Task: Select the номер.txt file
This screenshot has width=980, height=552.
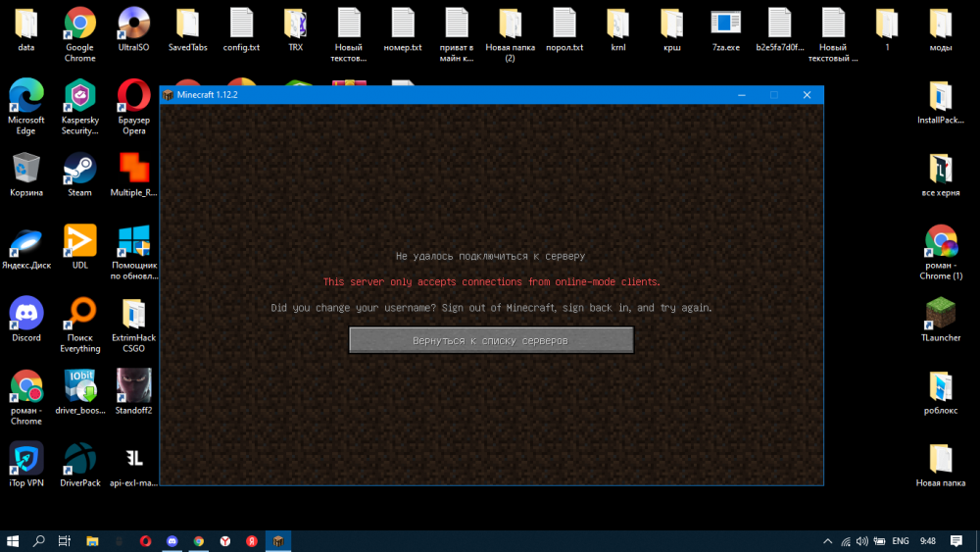Action: (403, 29)
